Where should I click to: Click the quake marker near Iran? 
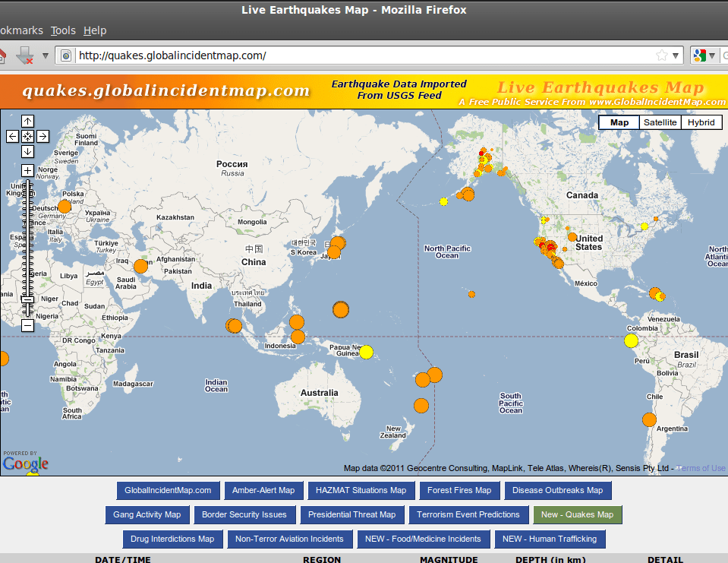[140, 266]
